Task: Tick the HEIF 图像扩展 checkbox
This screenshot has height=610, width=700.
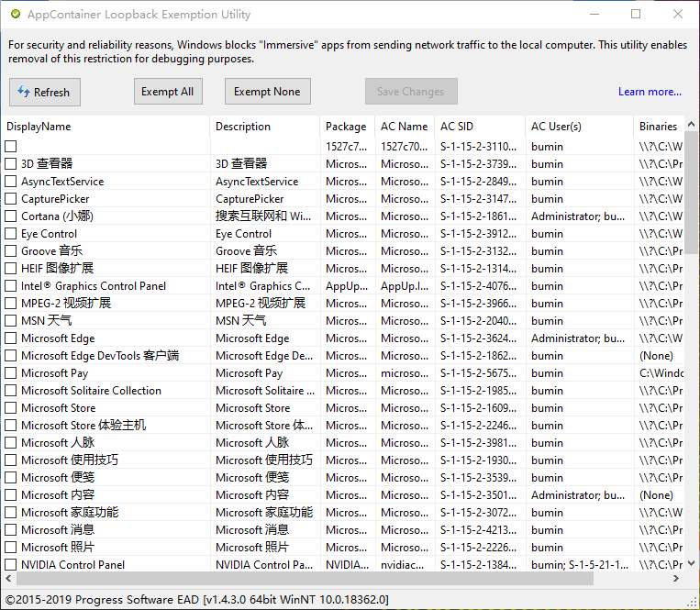Action: point(11,268)
